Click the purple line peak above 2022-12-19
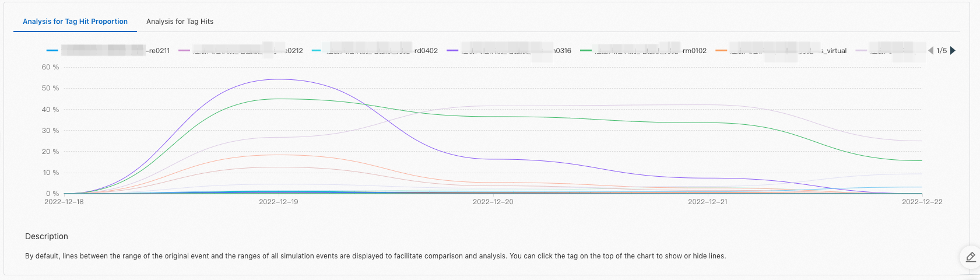 279,79
